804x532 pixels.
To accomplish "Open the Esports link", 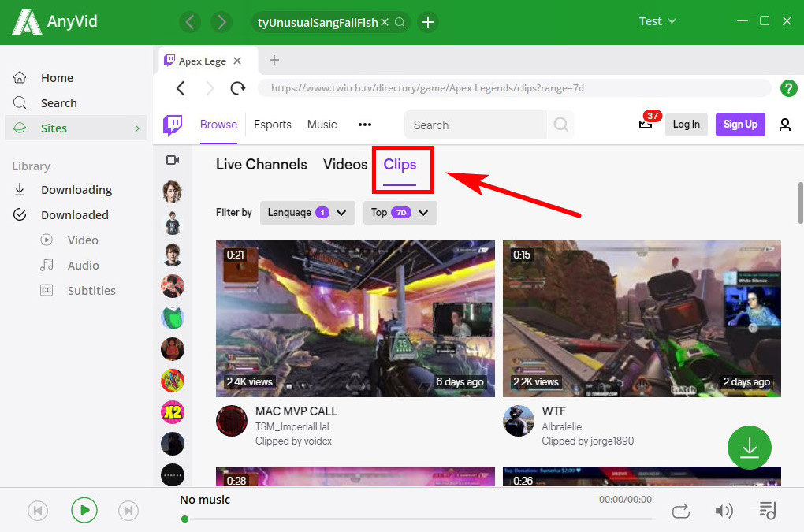I will click(x=272, y=125).
